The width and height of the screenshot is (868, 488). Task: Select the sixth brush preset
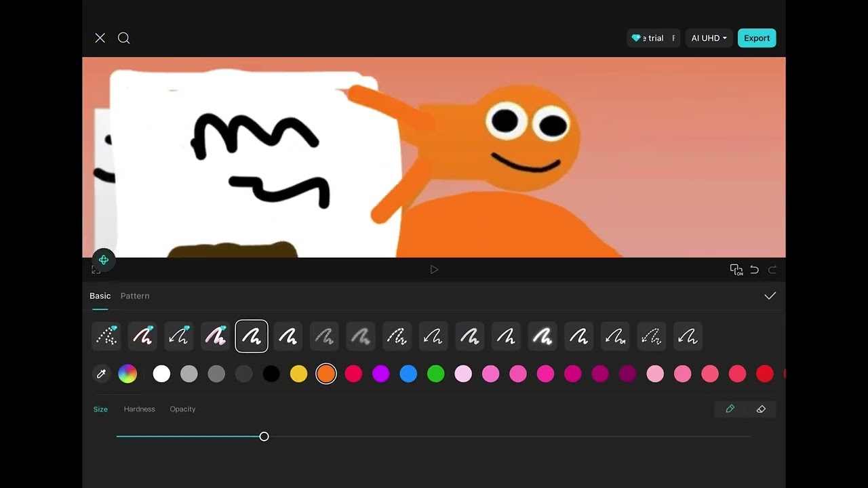click(x=288, y=336)
